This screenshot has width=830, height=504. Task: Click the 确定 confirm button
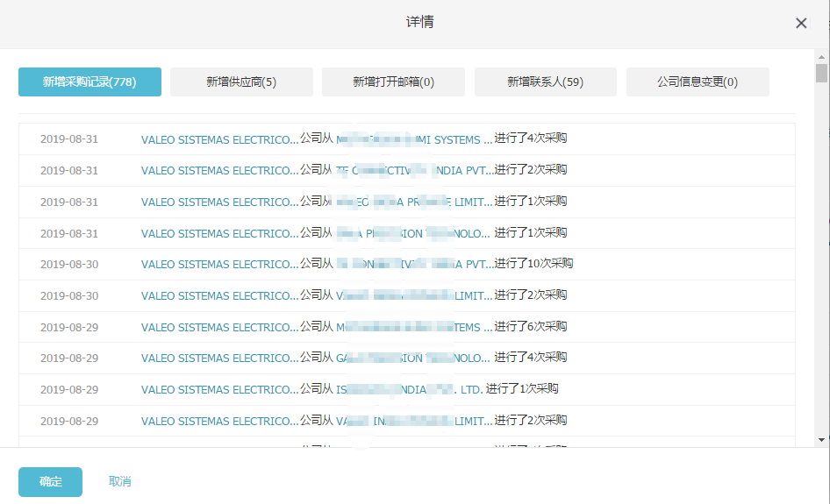click(x=50, y=481)
